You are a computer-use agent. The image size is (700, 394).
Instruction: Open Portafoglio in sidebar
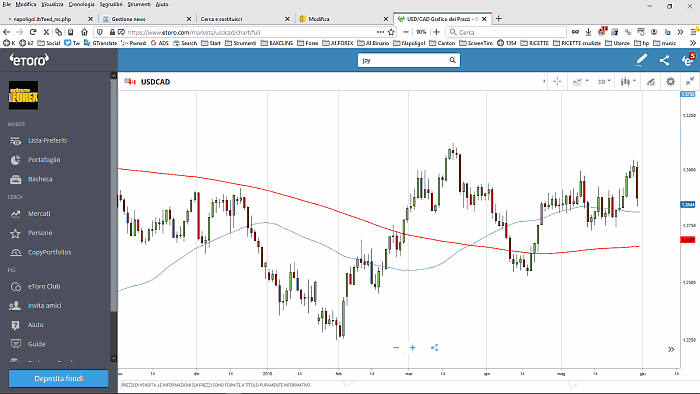pos(44,160)
